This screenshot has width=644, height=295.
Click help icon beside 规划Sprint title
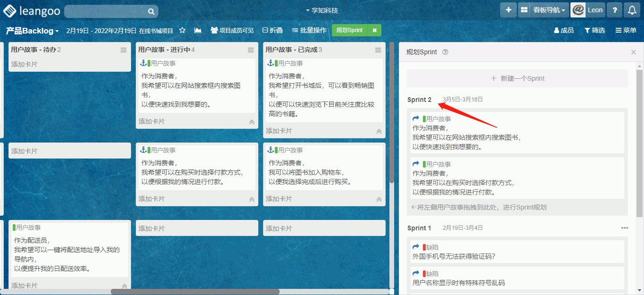pos(445,52)
